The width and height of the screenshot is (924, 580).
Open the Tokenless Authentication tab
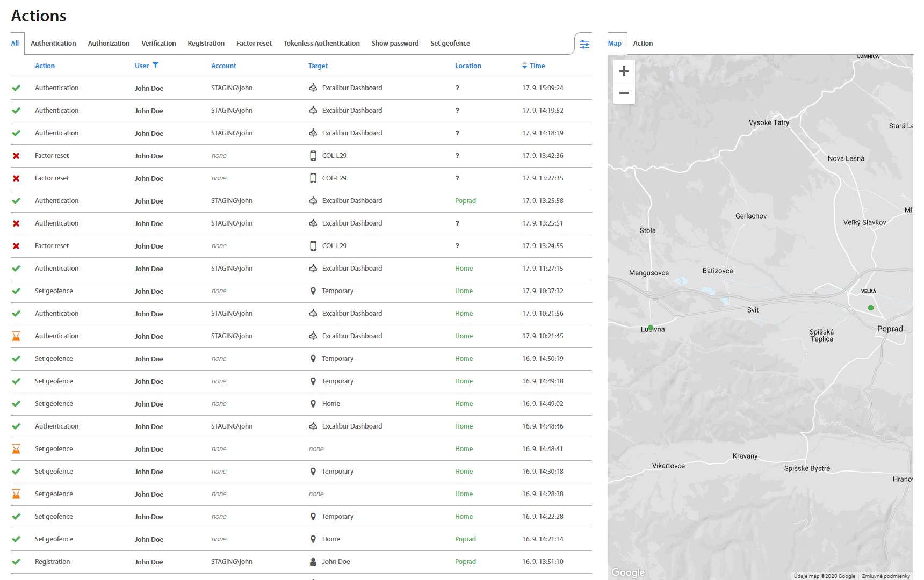click(x=321, y=44)
